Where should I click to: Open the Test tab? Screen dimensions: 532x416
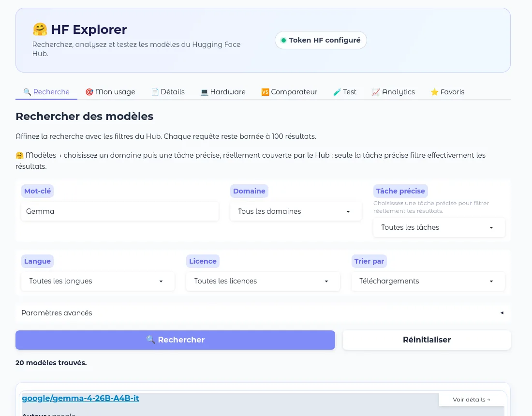pyautogui.click(x=345, y=92)
